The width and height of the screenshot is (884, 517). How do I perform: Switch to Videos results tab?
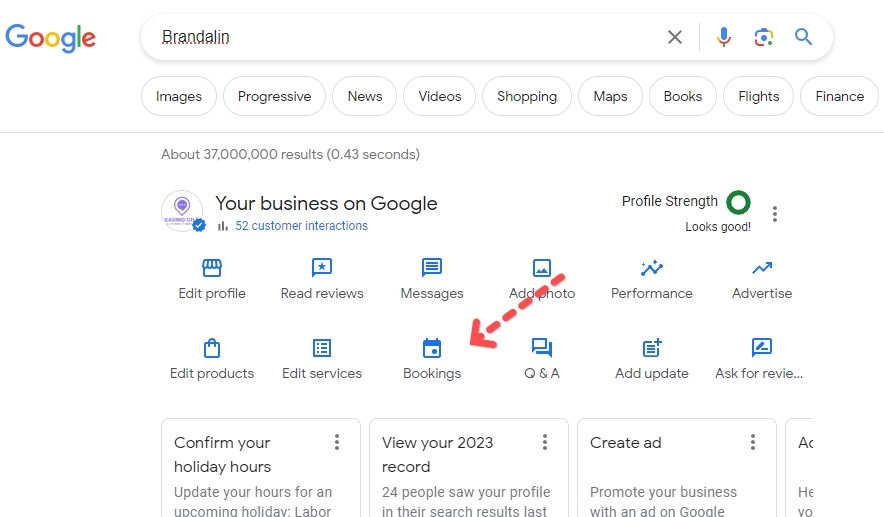(x=440, y=96)
